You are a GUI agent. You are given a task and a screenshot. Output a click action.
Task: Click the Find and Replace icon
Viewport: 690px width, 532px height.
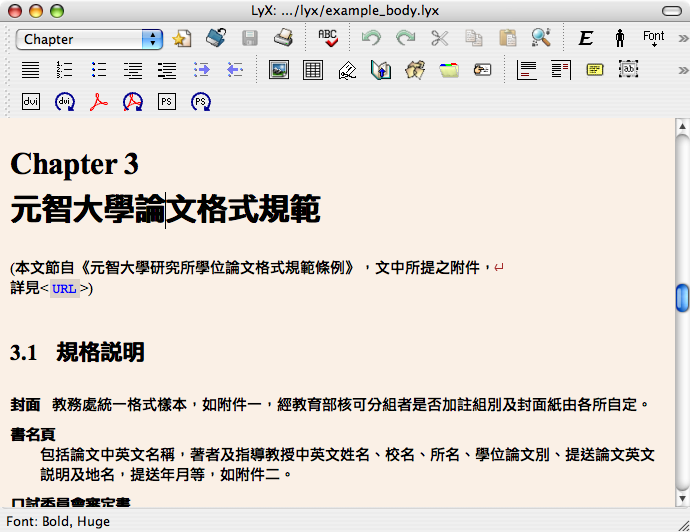pos(541,39)
